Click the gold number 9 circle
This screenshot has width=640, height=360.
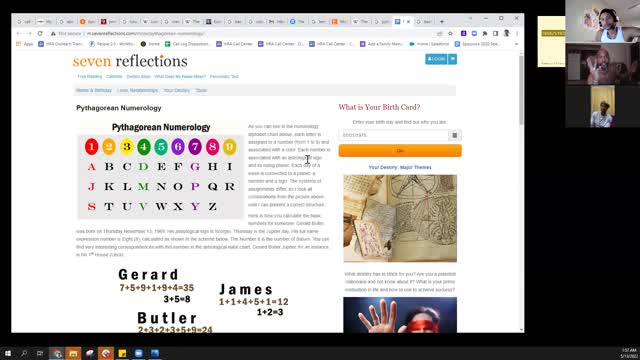[x=230, y=147]
